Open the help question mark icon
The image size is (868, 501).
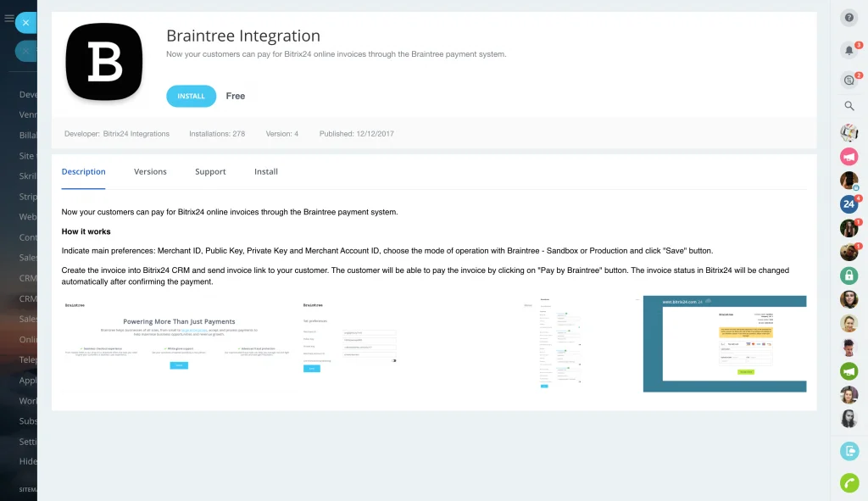coord(849,18)
